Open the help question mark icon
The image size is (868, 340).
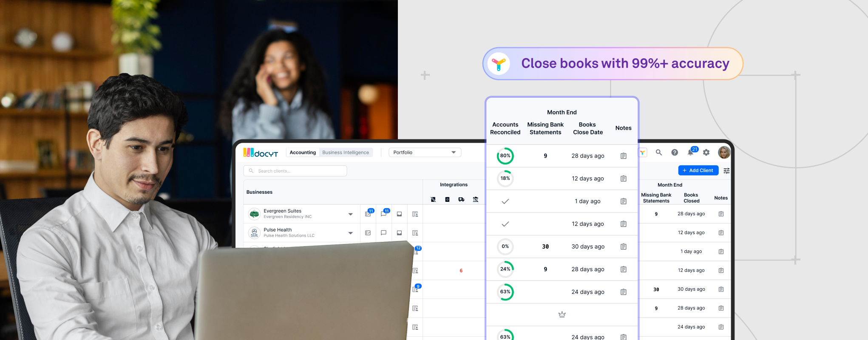pos(675,153)
